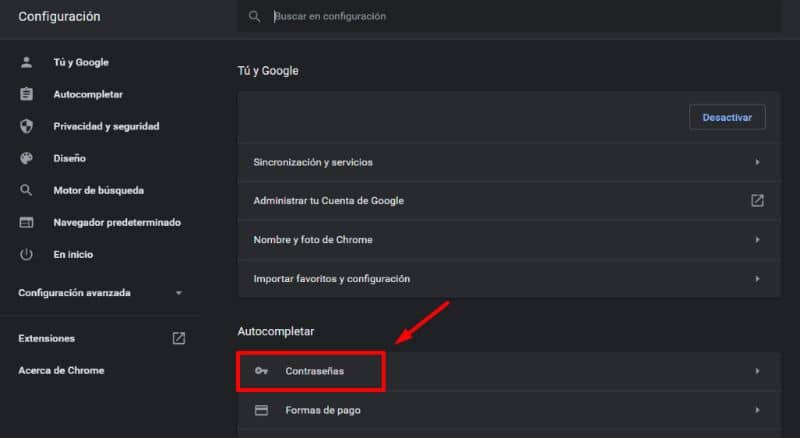Image resolution: width=800 pixels, height=438 pixels.
Task: Click the Tú y Google section heading
Action: coord(268,71)
